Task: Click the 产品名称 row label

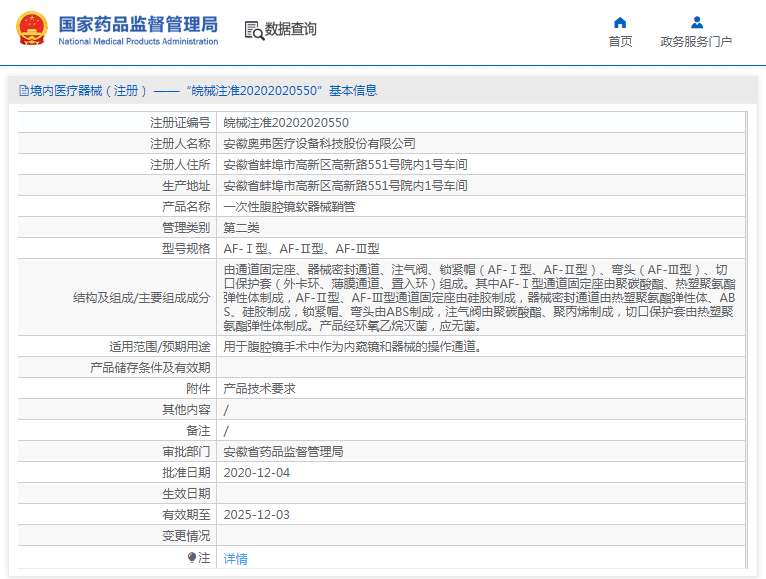Action: 186,207
